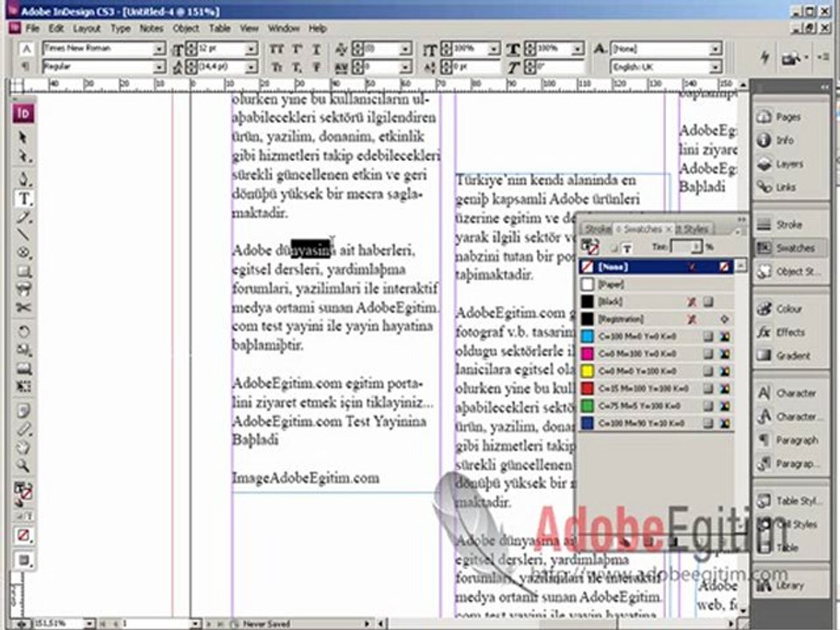Open the Regular font style dropdown
The height and width of the screenshot is (630, 840).
[x=158, y=66]
